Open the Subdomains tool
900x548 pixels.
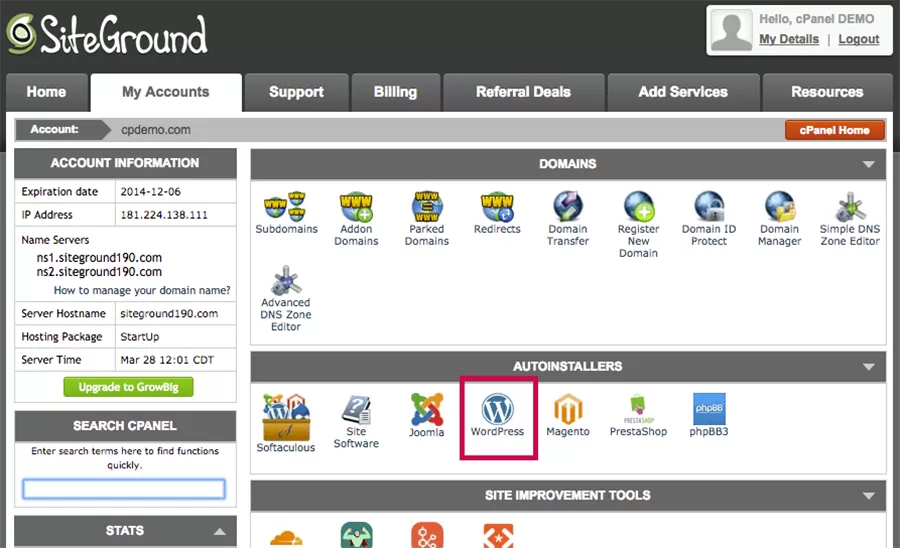click(286, 213)
